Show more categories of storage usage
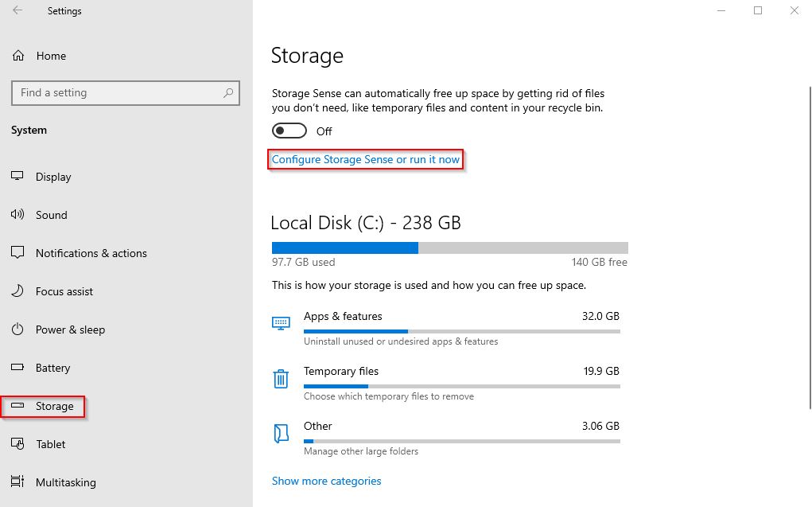The height and width of the screenshot is (507, 812). tap(326, 481)
